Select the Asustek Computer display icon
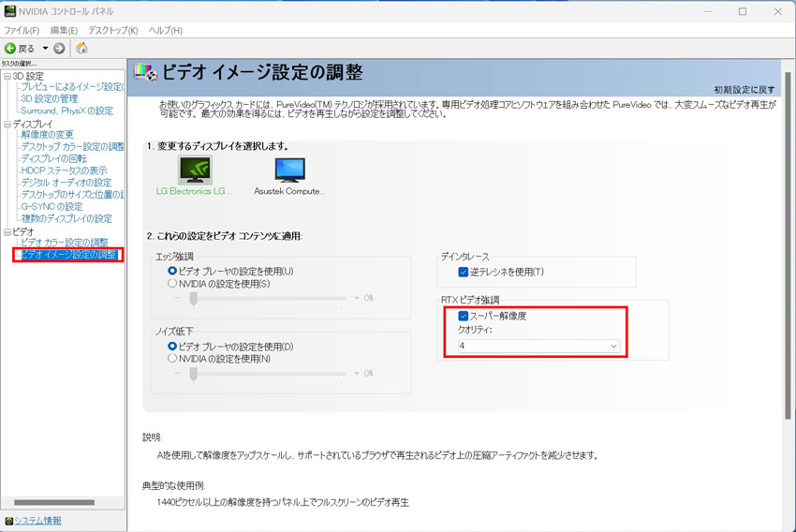The width and height of the screenshot is (796, 532). (x=290, y=170)
